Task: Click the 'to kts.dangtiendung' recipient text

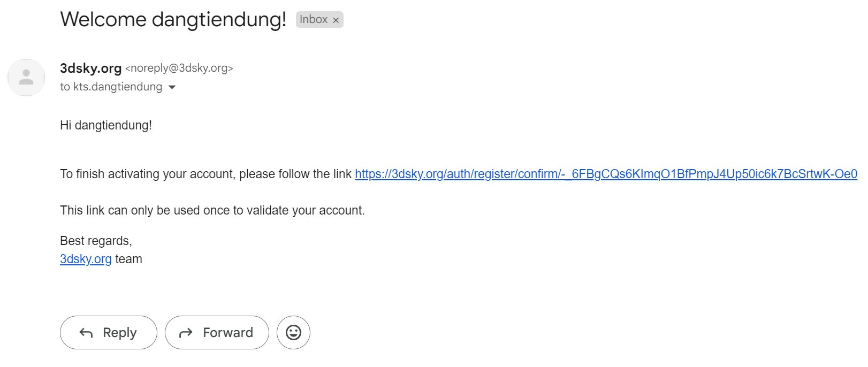Action: 111,87
